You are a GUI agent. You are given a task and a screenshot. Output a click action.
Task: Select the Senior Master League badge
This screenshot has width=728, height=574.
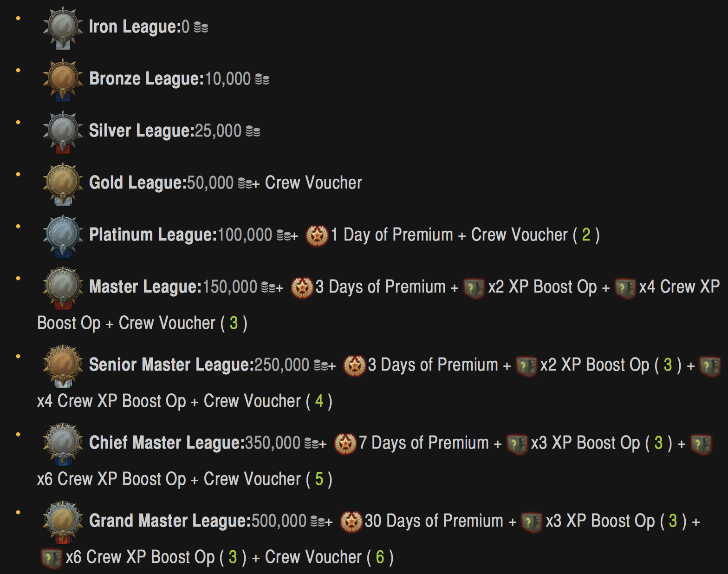63,365
